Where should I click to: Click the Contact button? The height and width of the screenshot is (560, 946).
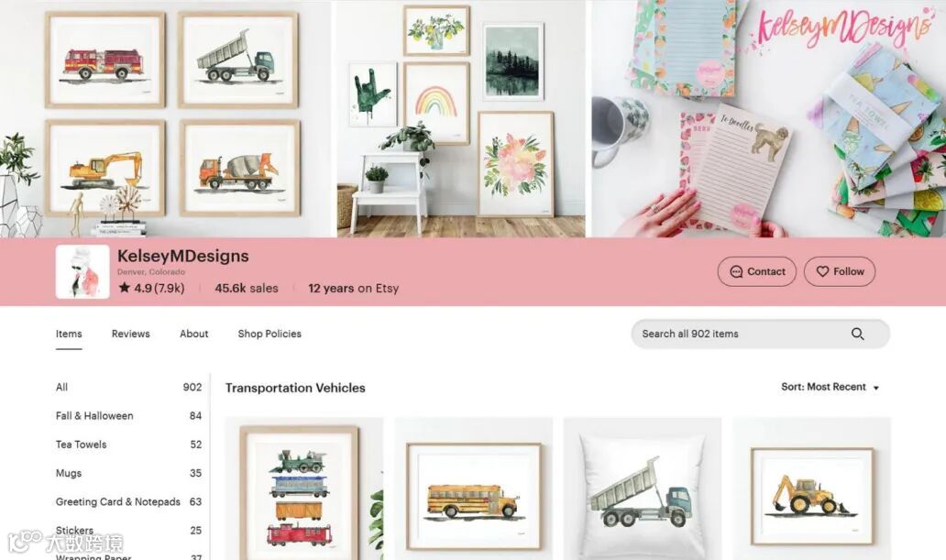coord(756,271)
